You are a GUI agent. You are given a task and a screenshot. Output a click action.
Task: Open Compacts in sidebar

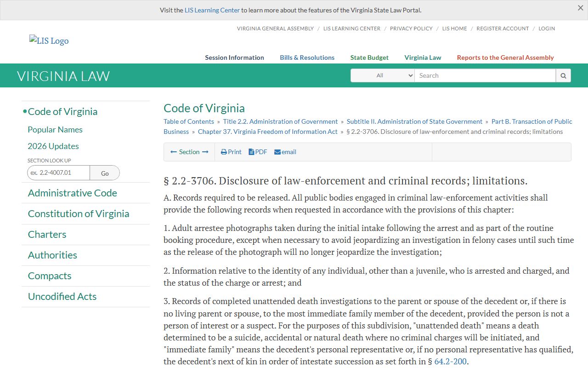50,276
